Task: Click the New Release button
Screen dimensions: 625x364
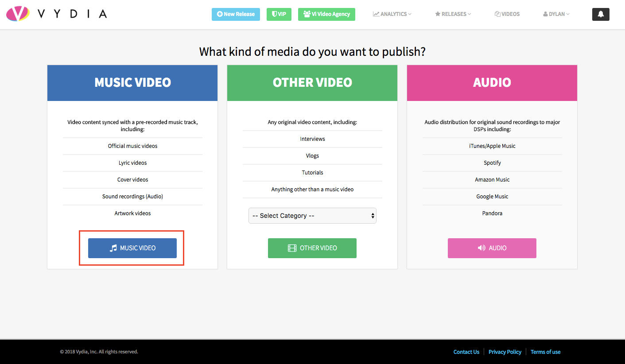Action: pyautogui.click(x=236, y=14)
